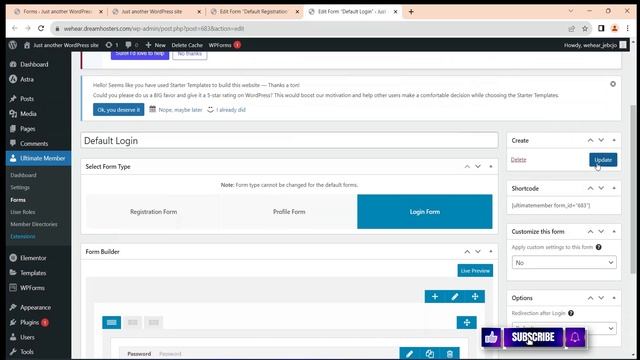Screen dimensions: 640x360
Task: Reload the browser page
Action: coord(41,28)
